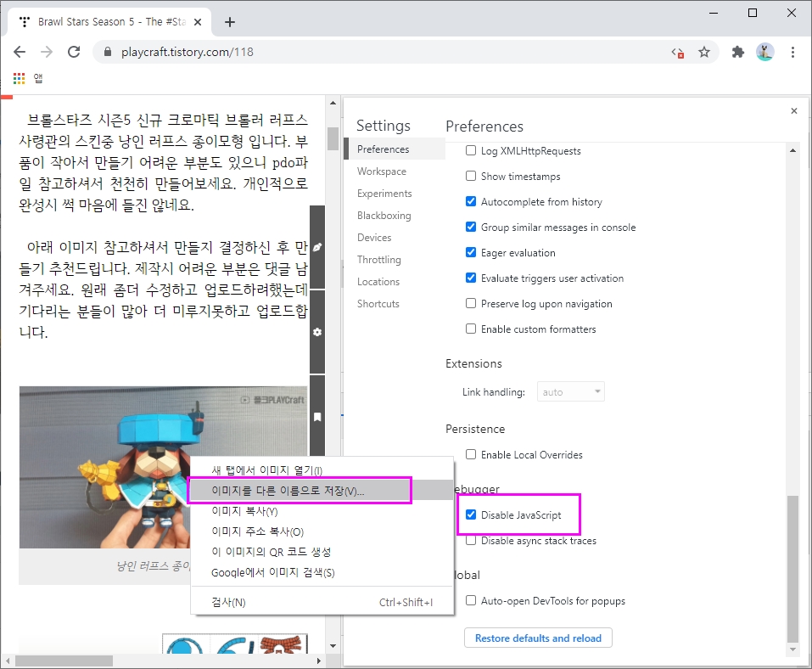
Task: Choose 검사(N) from context menu
Action: point(322,602)
